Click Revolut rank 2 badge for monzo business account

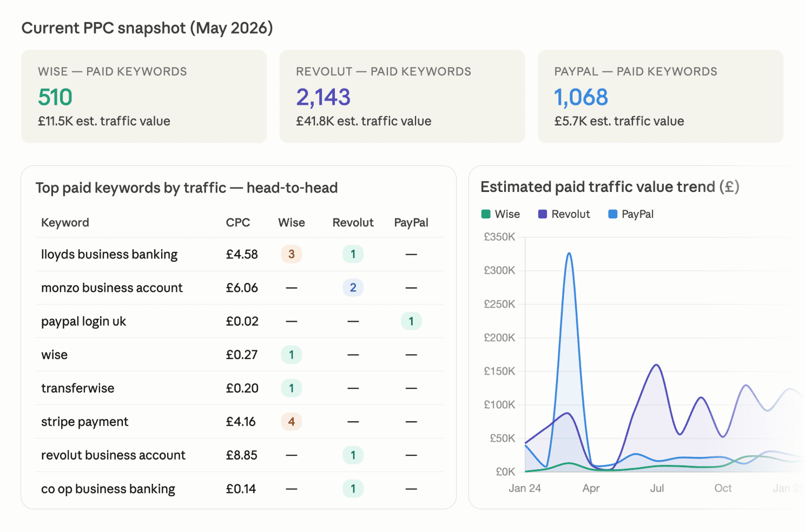(x=353, y=288)
